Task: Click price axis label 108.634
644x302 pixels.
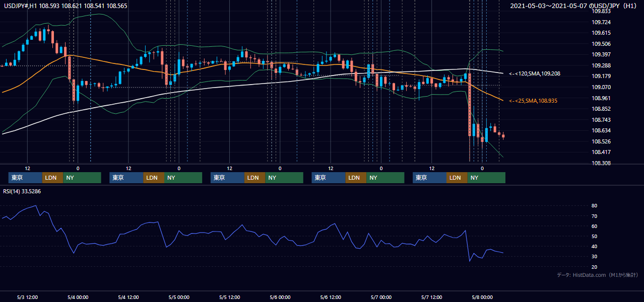Action: (601, 130)
